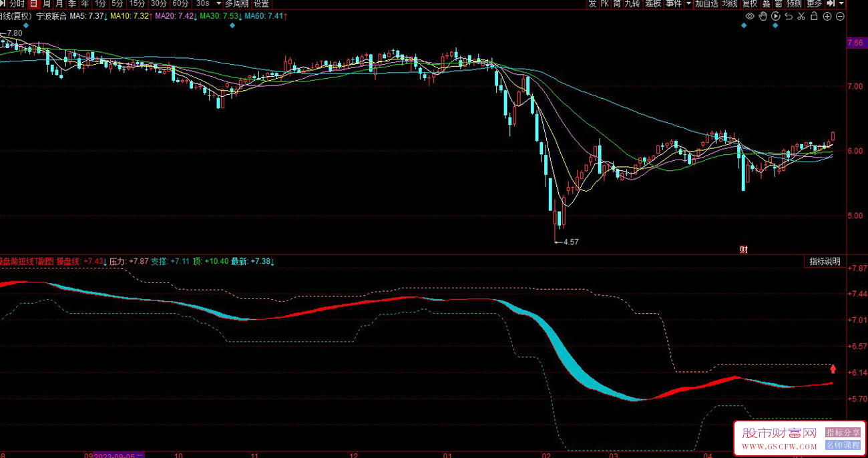Click the undo arrow icon

click(x=789, y=16)
